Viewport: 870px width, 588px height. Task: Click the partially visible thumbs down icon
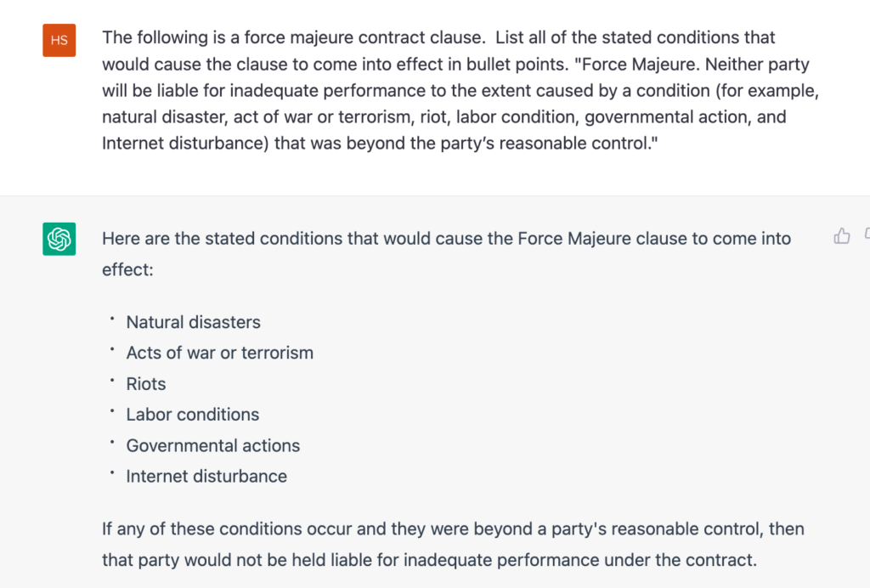coord(867,235)
